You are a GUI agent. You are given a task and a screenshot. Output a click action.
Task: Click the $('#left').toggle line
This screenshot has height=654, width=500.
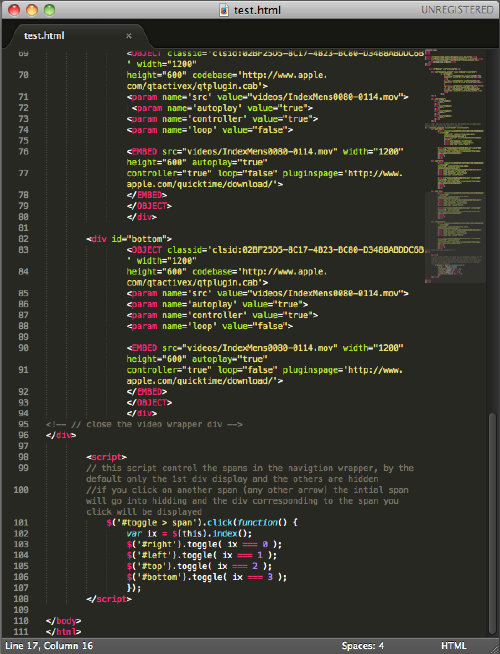[x=202, y=555]
